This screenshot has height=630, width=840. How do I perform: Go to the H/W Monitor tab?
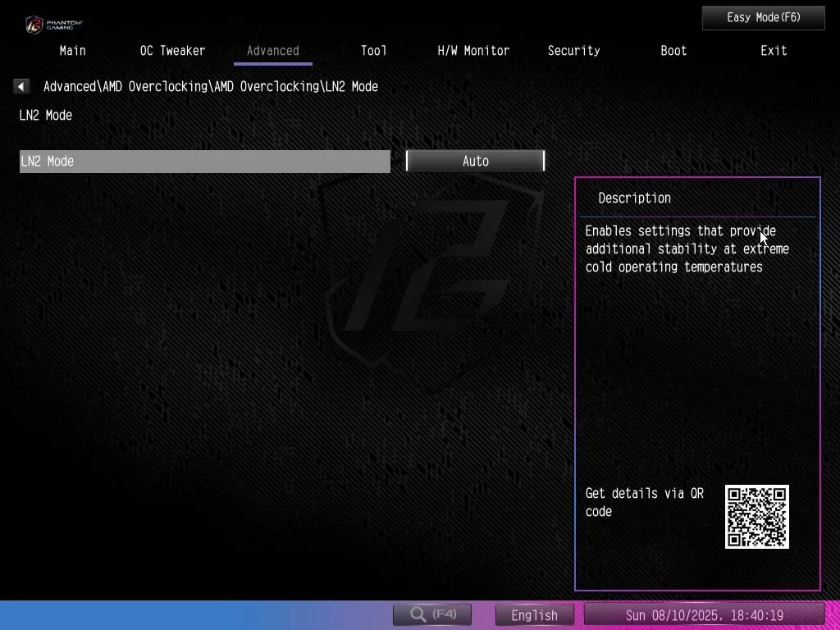[473, 51]
